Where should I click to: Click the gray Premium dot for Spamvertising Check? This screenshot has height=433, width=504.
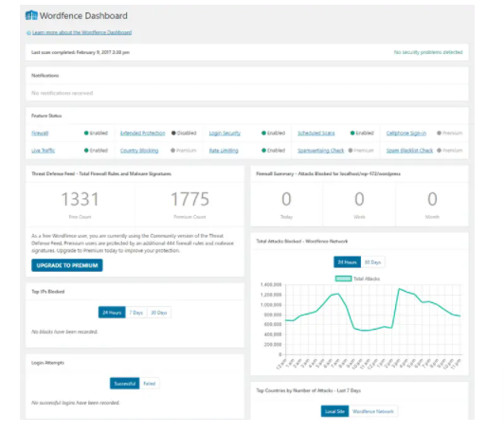(x=351, y=150)
